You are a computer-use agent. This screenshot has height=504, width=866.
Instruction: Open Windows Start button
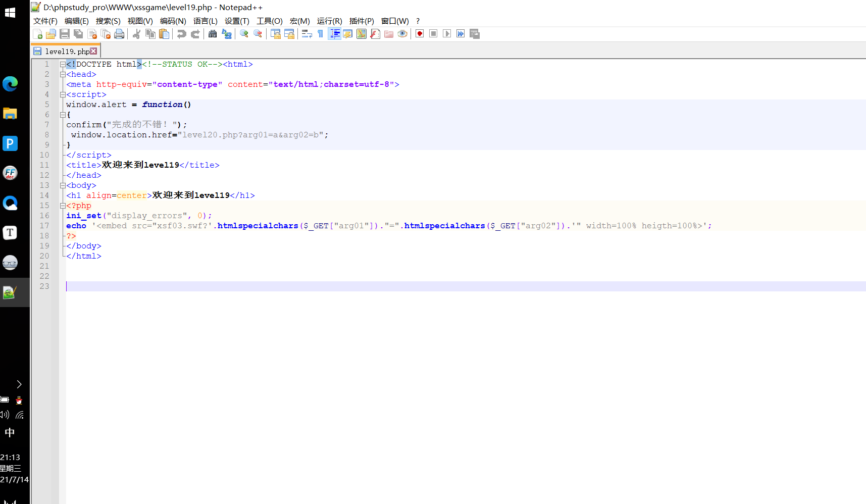pos(10,13)
